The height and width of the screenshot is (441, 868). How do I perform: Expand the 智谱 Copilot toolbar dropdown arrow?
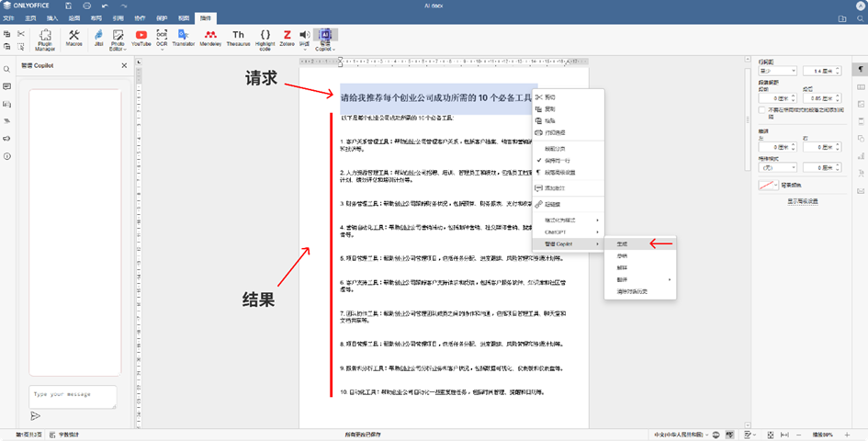(333, 50)
